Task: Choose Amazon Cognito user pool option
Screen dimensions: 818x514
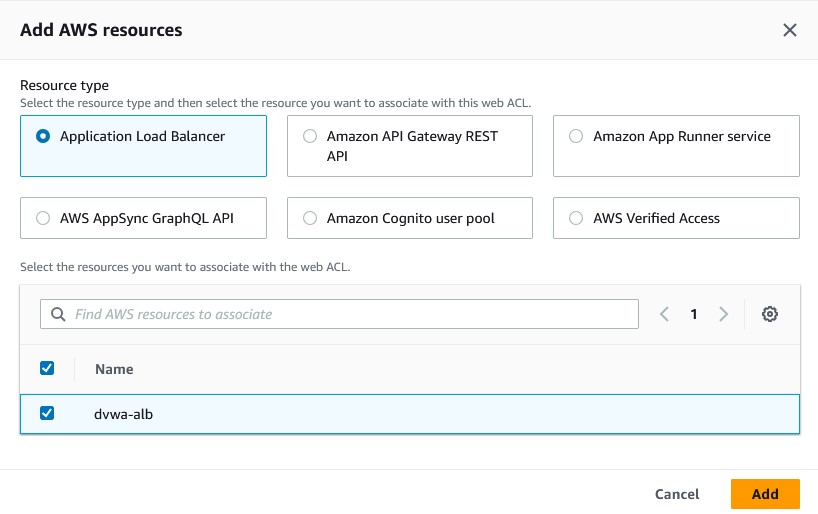Action: (410, 218)
